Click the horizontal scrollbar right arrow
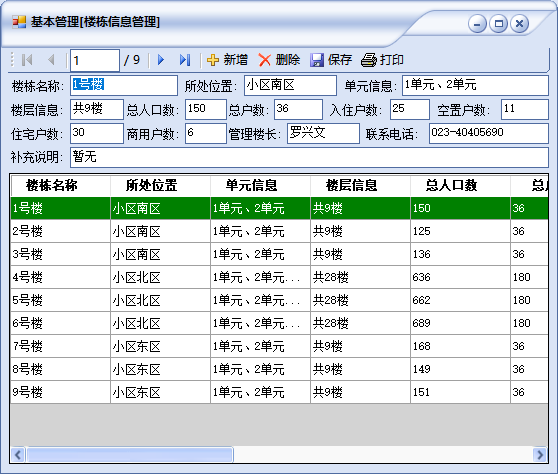The width and height of the screenshot is (558, 474). tap(540, 454)
